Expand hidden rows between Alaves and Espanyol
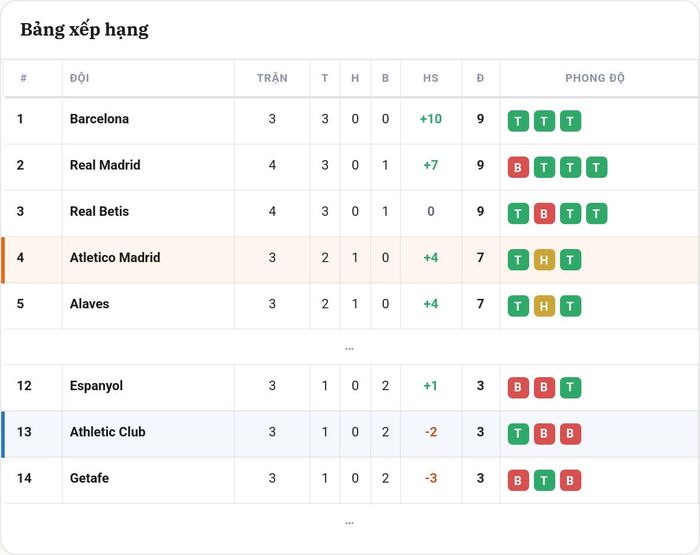The image size is (700, 555). 350,348
